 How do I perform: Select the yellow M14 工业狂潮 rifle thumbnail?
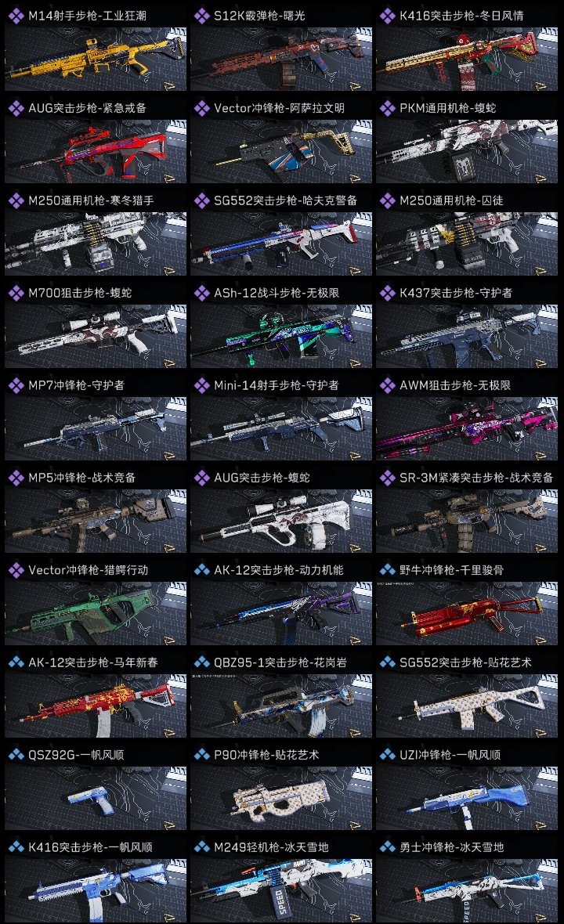[x=96, y=59]
